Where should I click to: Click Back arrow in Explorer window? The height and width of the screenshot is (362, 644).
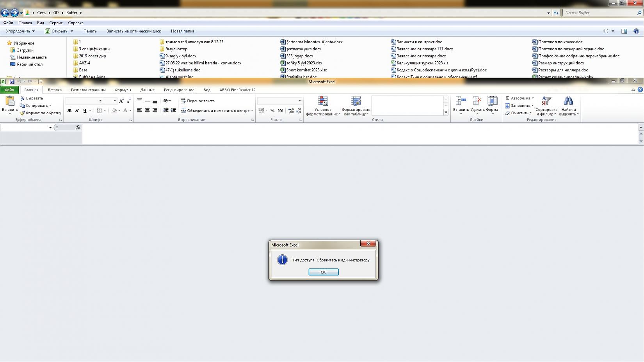pyautogui.click(x=5, y=13)
